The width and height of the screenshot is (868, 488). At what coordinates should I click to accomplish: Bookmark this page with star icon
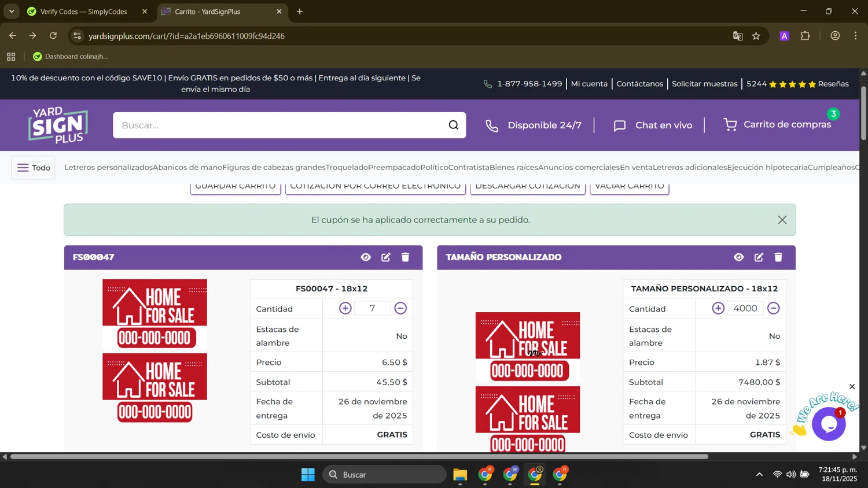tap(756, 36)
